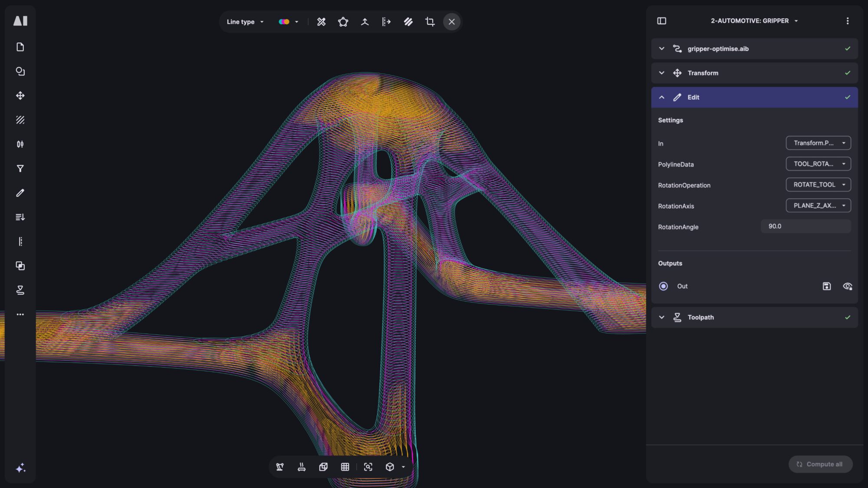Open the line color swatch picker
The width and height of the screenshot is (868, 488).
(x=288, y=22)
